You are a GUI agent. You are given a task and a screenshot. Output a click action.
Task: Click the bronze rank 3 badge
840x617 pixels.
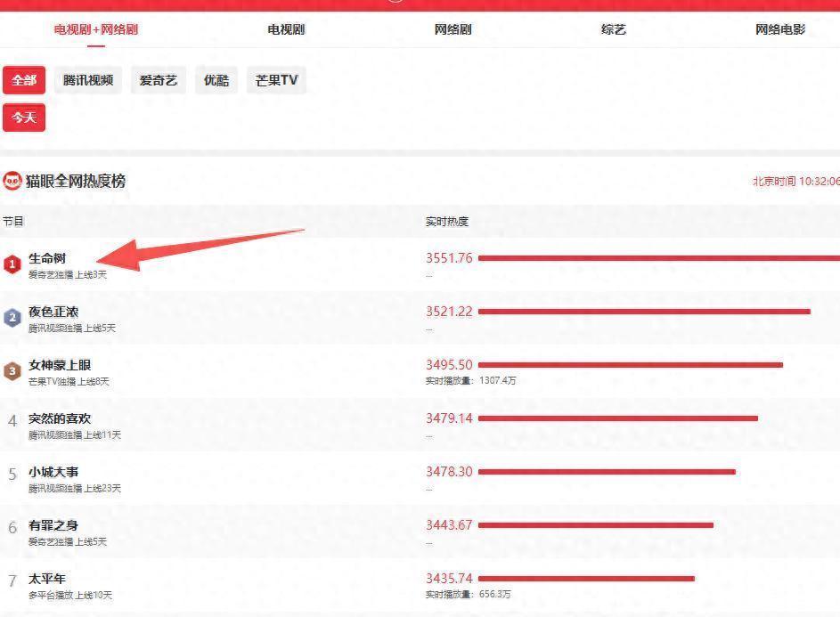click(x=12, y=371)
